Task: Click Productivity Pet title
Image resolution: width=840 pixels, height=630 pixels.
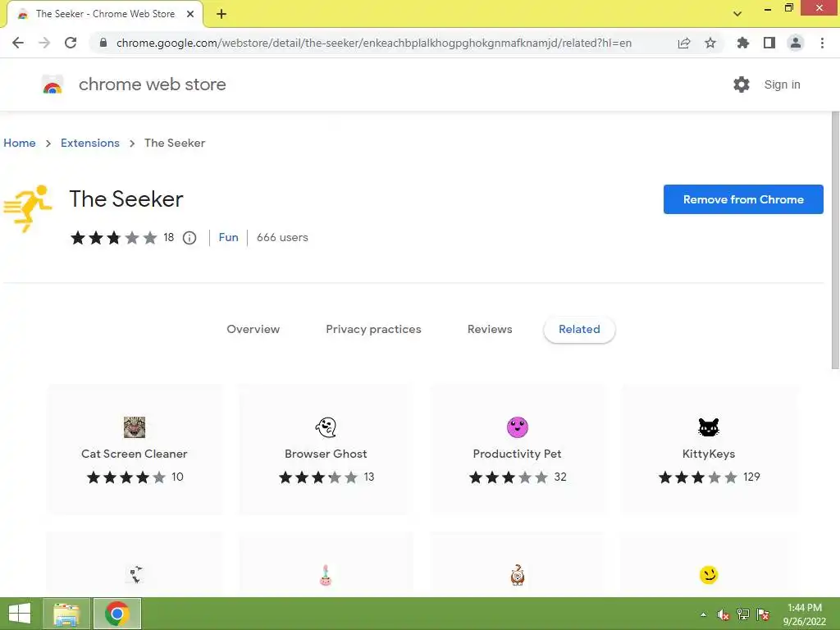Action: point(517,454)
